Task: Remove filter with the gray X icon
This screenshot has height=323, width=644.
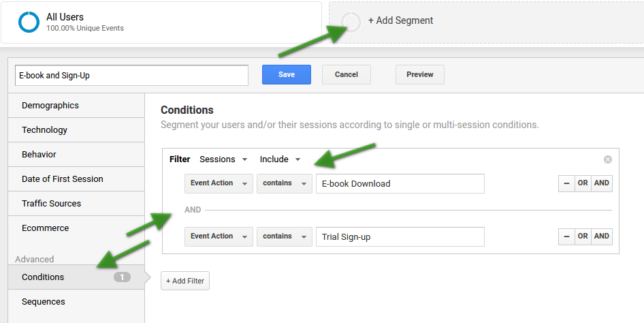Action: [607, 159]
